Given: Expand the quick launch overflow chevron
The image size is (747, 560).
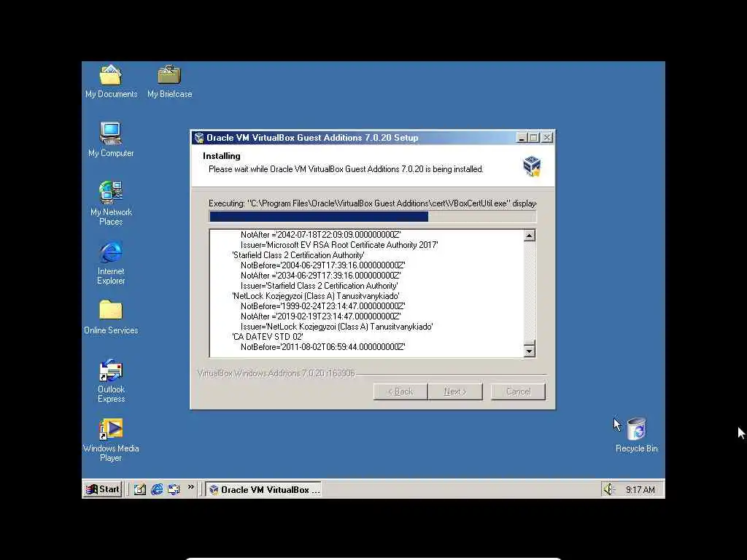Looking at the screenshot, I should click(x=191, y=487).
